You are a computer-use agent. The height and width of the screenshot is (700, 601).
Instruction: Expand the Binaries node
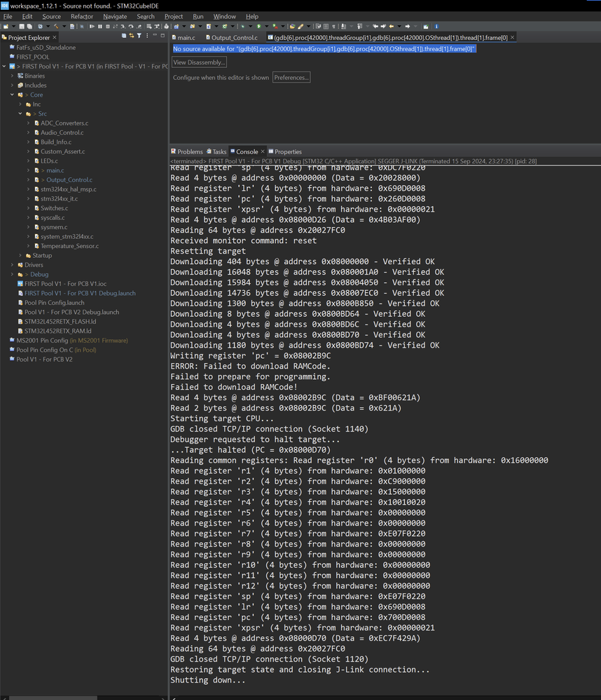[13, 76]
